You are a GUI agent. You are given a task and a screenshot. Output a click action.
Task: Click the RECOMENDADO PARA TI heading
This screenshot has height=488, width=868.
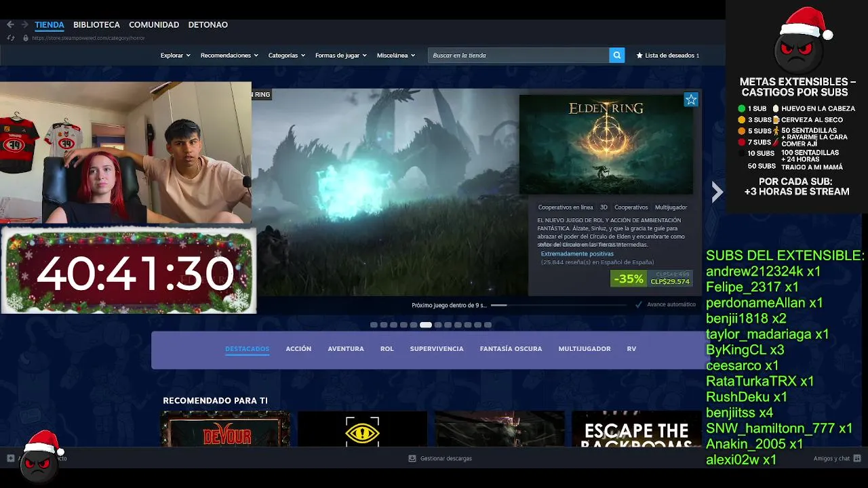(x=215, y=401)
